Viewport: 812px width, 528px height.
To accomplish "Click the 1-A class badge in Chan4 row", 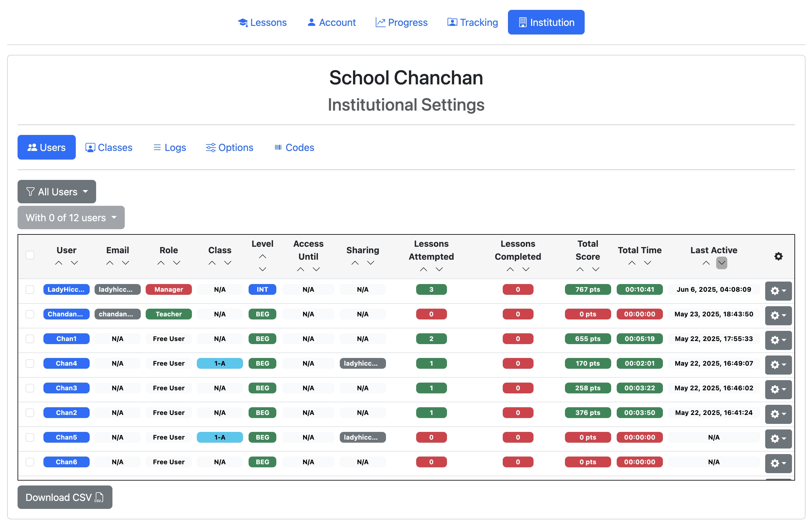I will pos(220,363).
